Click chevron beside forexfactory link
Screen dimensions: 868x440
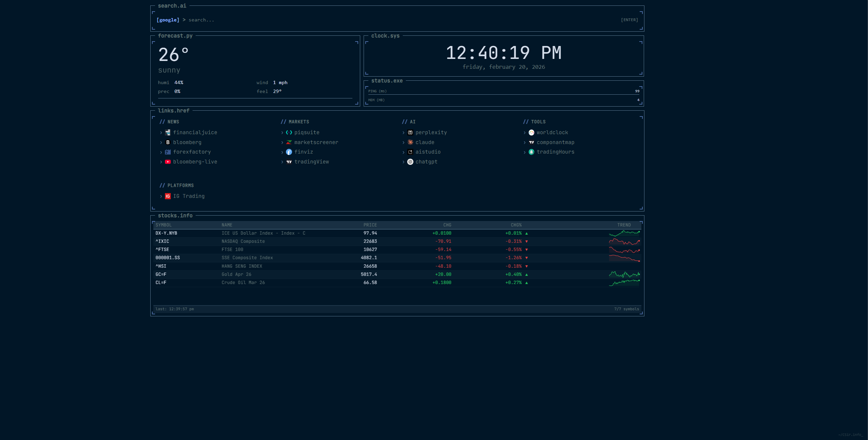click(161, 152)
